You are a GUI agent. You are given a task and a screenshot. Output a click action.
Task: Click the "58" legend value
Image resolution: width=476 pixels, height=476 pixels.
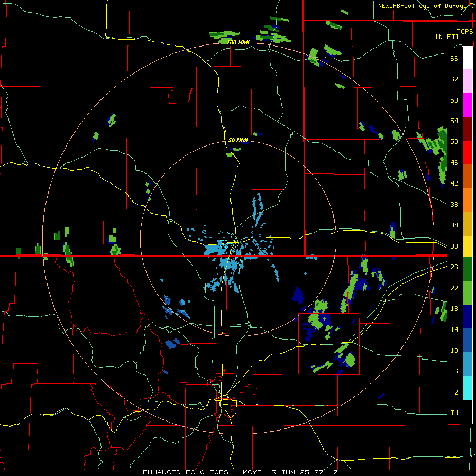pos(454,100)
